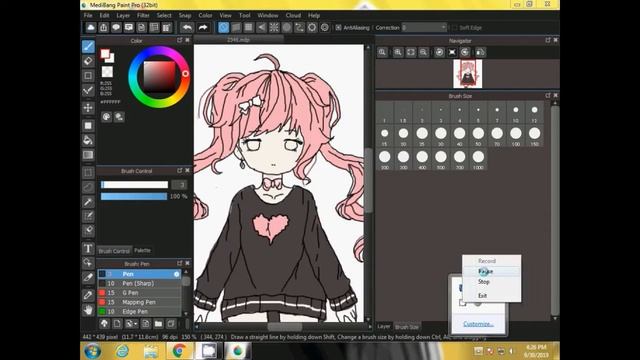The height and width of the screenshot is (360, 640).
Task: Open the Correction dropdown
Action: pyautogui.click(x=424, y=28)
